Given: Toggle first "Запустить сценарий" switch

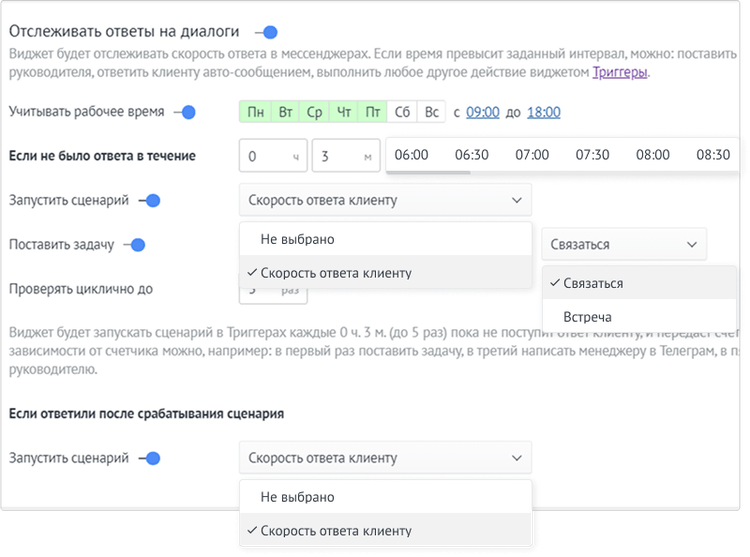Looking at the screenshot, I should click(x=150, y=200).
